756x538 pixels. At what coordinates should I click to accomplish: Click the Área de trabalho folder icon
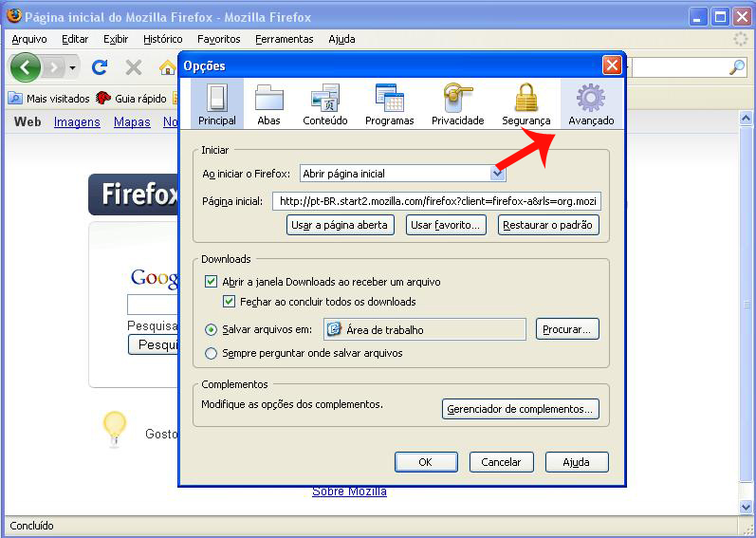334,330
